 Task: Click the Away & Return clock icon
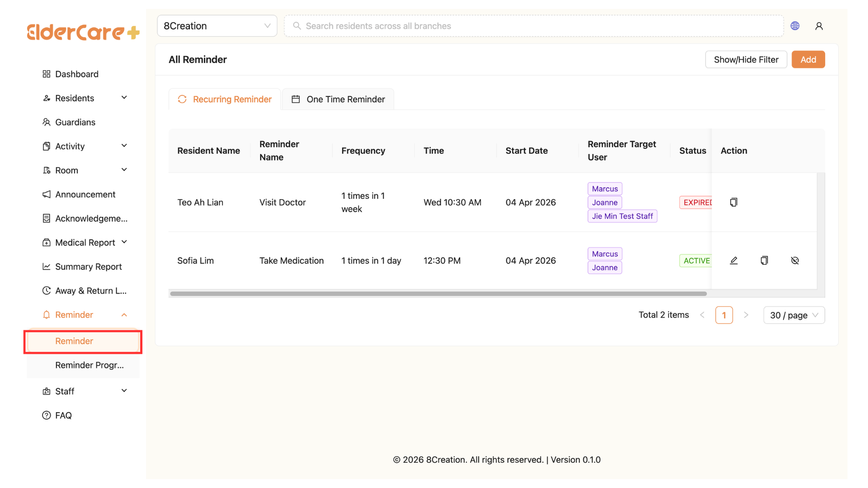tap(46, 291)
